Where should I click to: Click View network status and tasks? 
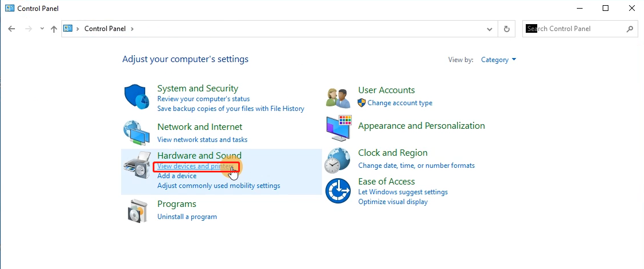click(203, 140)
